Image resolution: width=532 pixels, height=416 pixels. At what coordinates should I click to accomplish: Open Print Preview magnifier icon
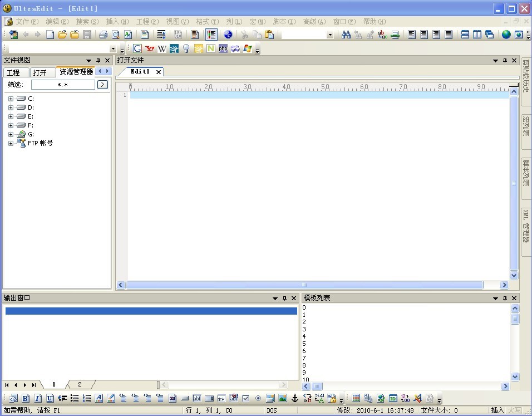coord(116,35)
